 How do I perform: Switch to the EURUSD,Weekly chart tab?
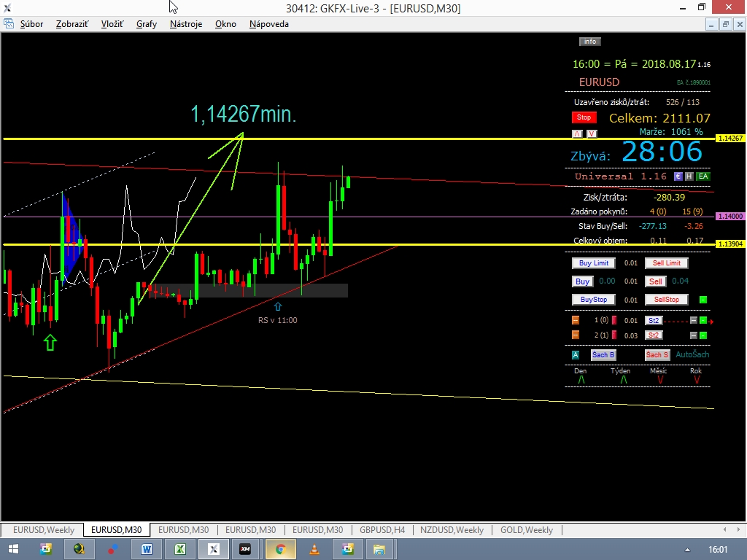pos(43,529)
